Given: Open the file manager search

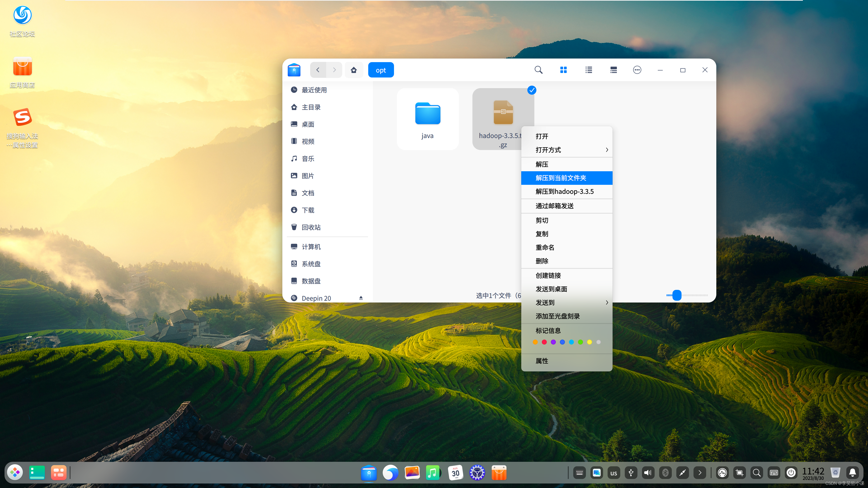Looking at the screenshot, I should [538, 70].
